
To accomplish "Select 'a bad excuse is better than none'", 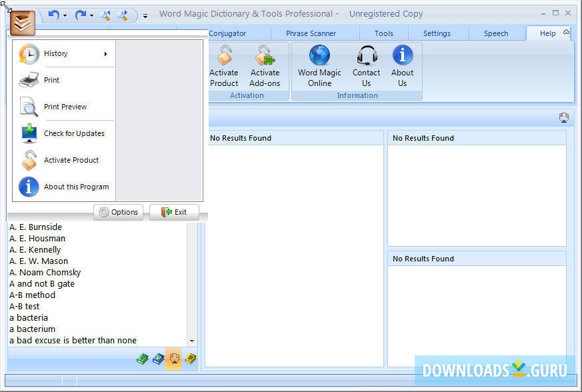I will click(73, 341).
